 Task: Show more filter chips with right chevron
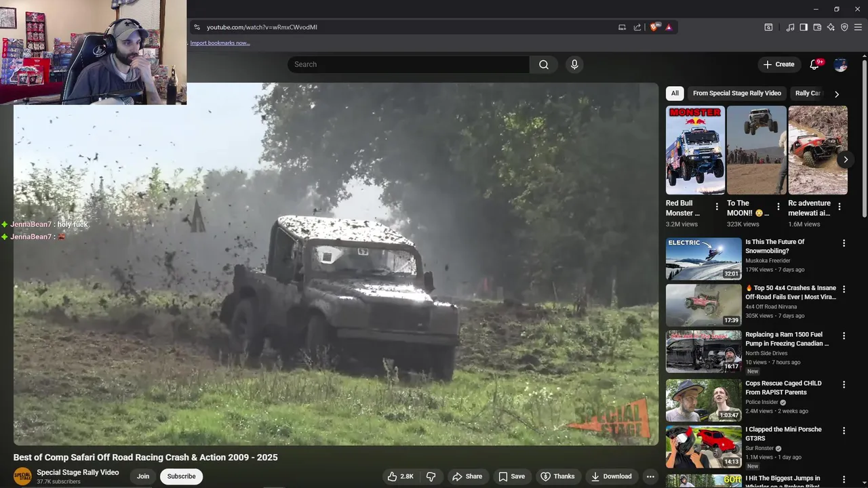point(837,94)
